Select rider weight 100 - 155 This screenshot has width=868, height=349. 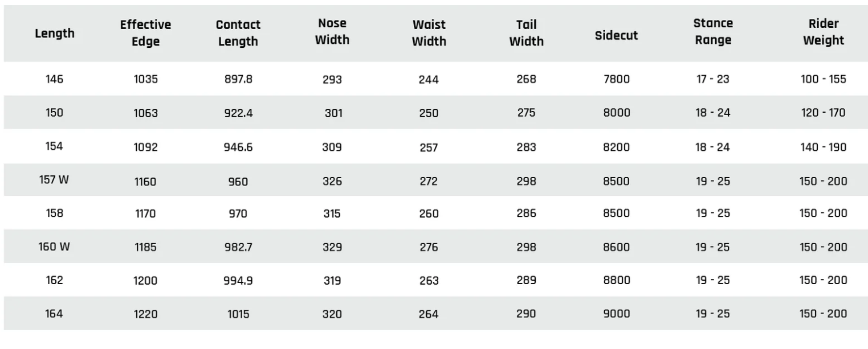coord(824,79)
